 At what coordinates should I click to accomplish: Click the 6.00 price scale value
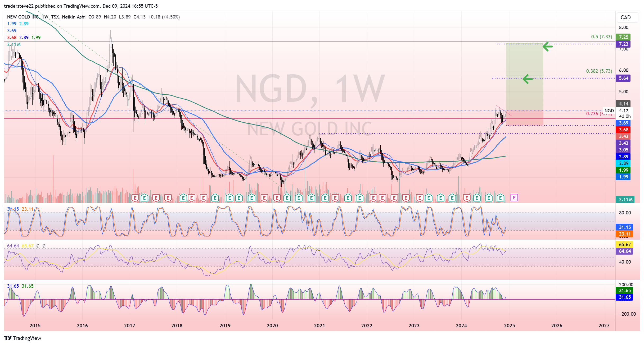pyautogui.click(x=623, y=70)
